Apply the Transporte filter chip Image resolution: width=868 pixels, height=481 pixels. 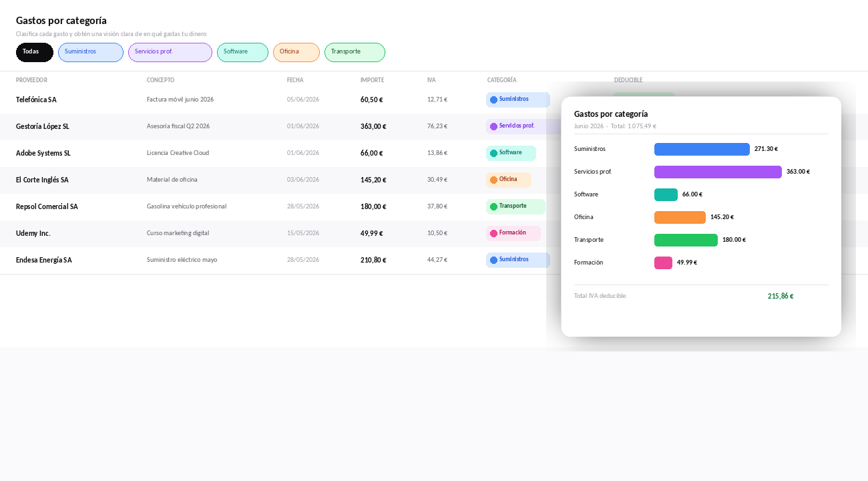[355, 52]
